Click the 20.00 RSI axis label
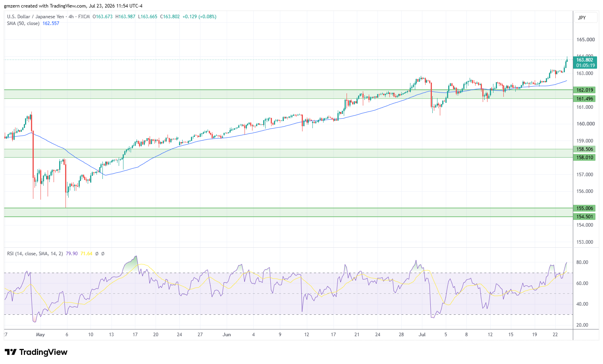 point(582,325)
